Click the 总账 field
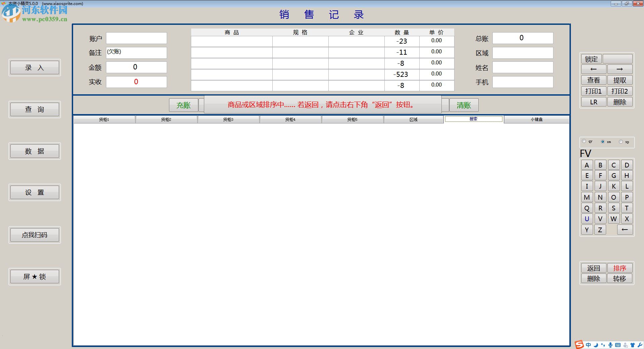This screenshot has width=644, height=349. 523,38
